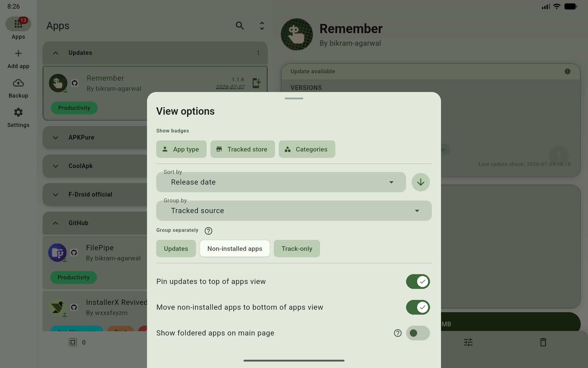The width and height of the screenshot is (588, 368).
Task: Enable Show foldered apps on main page
Action: 418,333
